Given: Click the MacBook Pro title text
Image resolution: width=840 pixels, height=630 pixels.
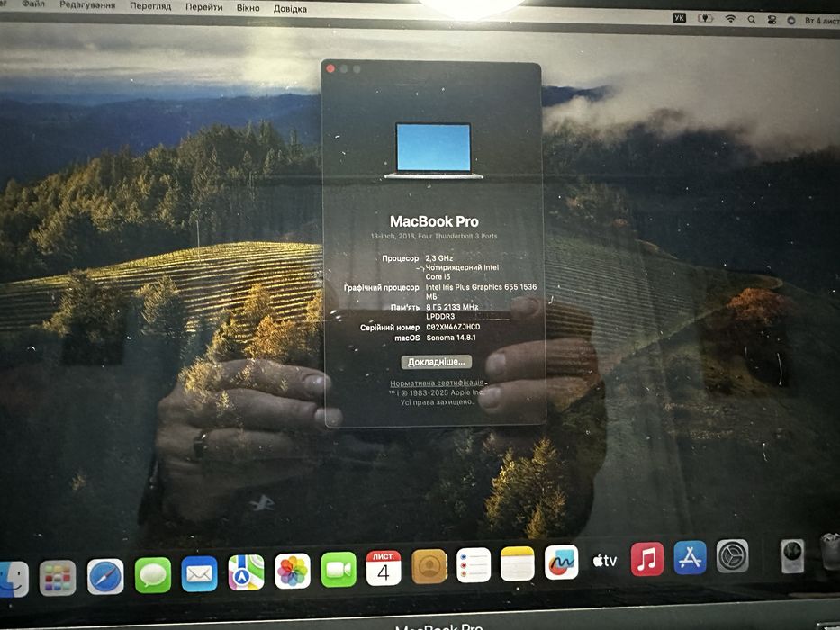Looking at the screenshot, I should tap(434, 221).
